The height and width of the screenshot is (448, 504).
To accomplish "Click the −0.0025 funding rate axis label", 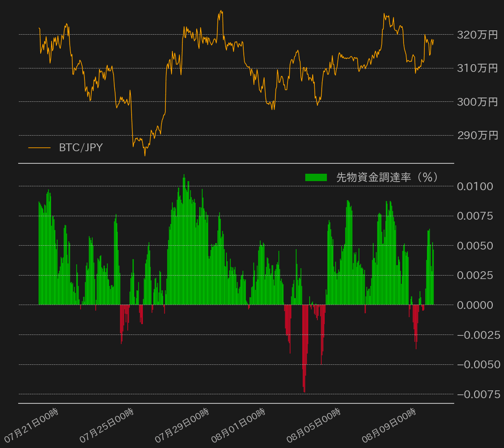I will point(478,335).
